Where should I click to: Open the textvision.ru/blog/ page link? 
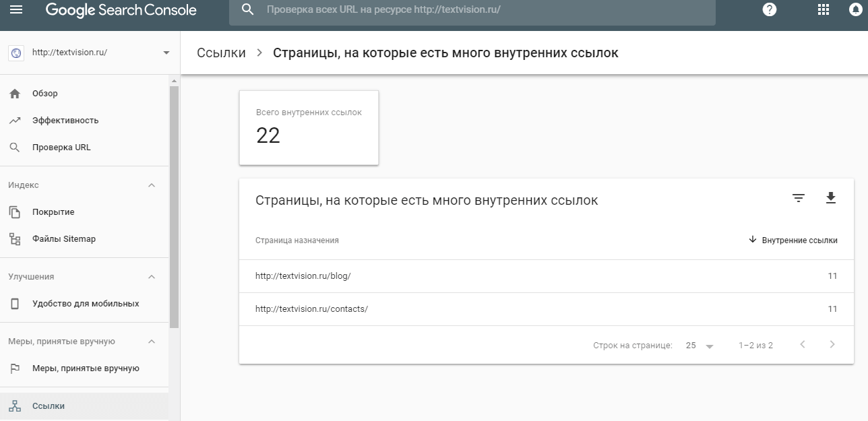click(303, 276)
